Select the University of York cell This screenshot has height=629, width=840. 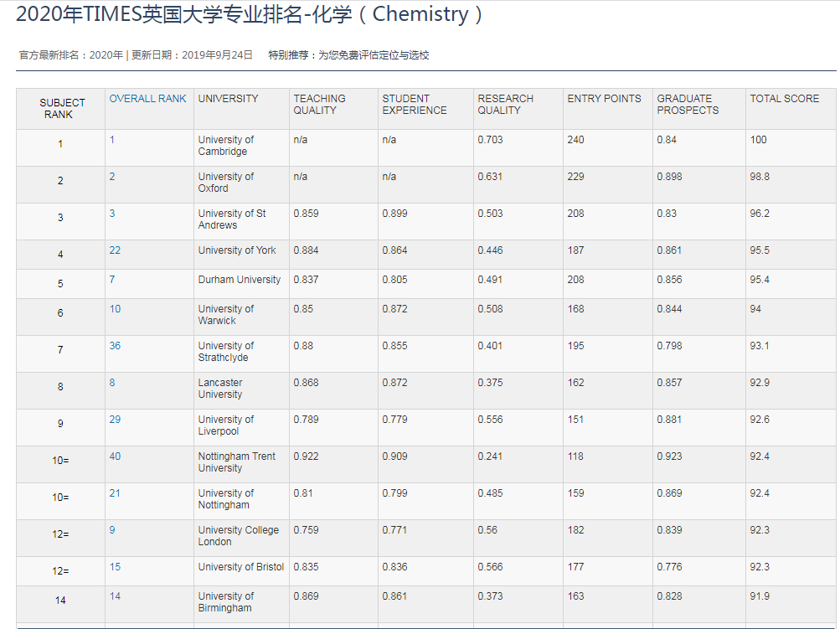click(241, 255)
